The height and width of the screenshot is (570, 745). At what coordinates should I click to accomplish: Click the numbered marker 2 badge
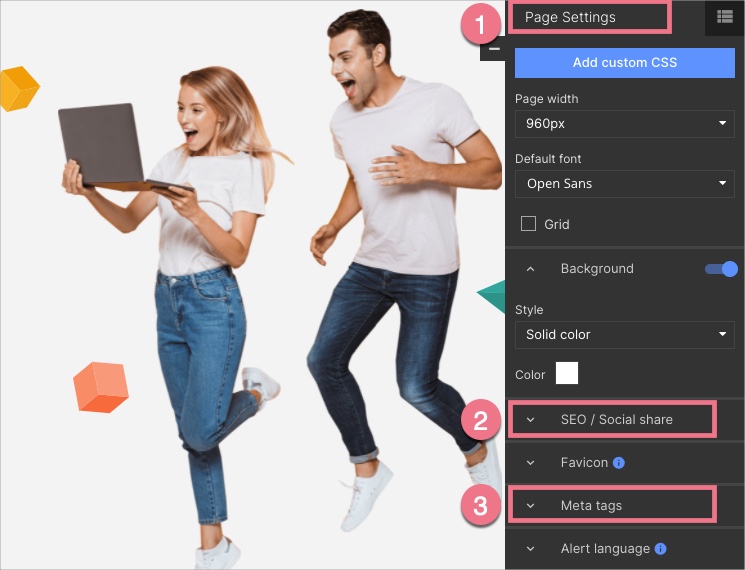pyautogui.click(x=480, y=420)
